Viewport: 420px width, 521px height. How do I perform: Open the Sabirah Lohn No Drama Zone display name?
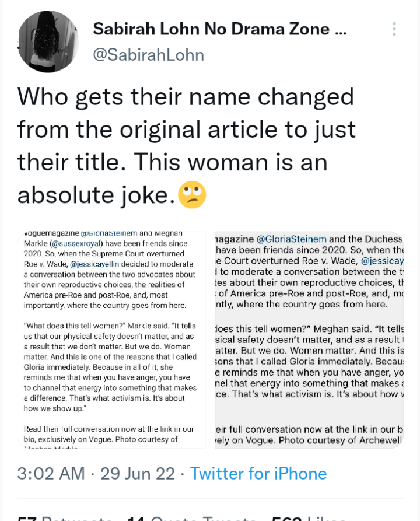pos(219,28)
